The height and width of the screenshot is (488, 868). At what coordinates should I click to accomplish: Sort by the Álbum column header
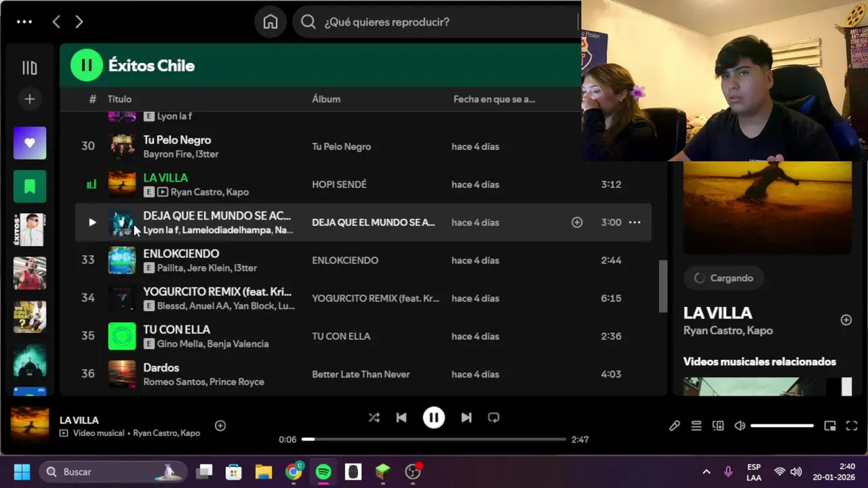point(326,99)
